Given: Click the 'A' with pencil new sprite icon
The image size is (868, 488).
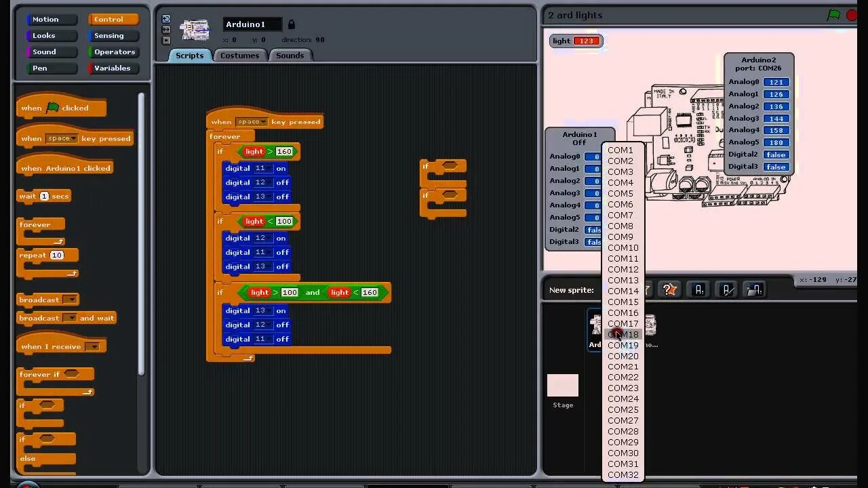Looking at the screenshot, I should [726, 290].
